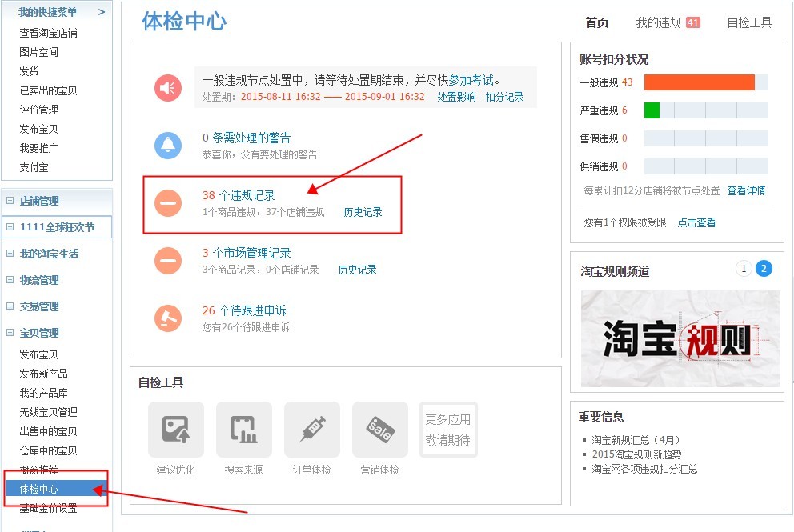Collapse the 宝贝管理 section

[x=10, y=333]
